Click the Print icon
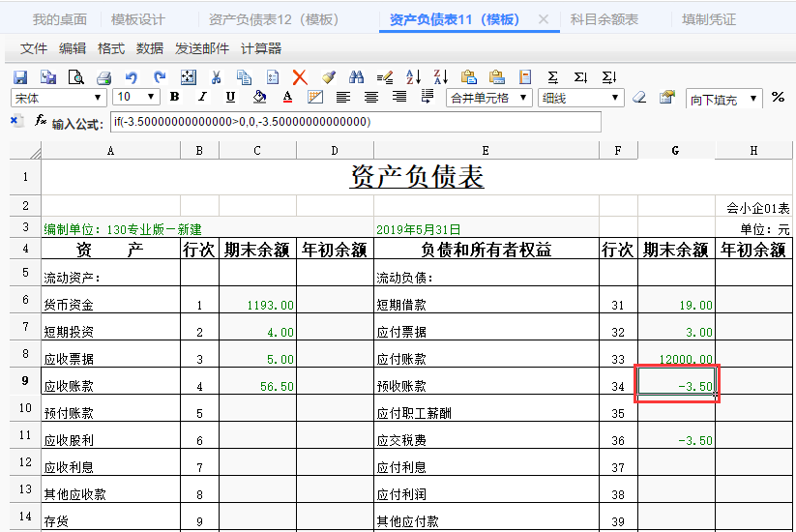 (103, 77)
